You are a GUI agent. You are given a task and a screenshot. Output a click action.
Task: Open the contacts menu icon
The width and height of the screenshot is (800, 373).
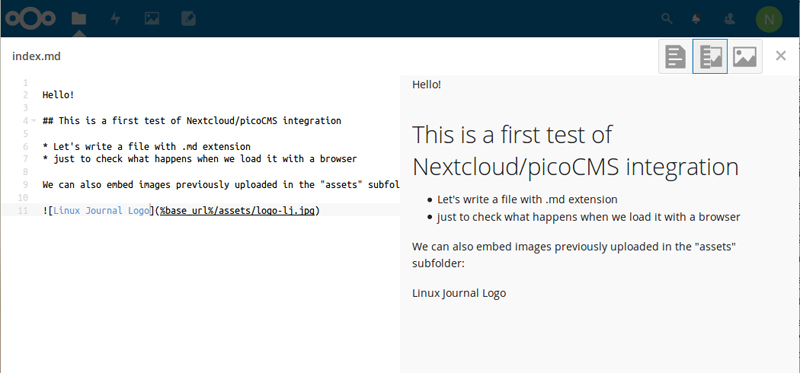pyautogui.click(x=729, y=19)
